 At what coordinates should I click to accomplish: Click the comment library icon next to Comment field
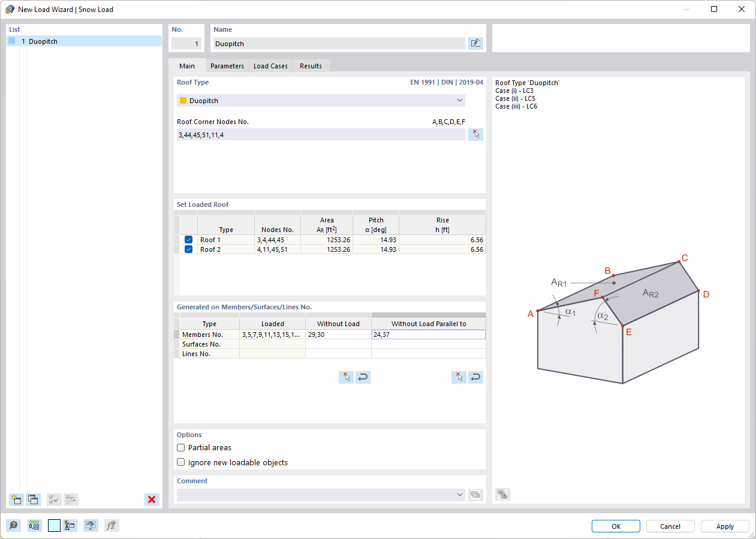point(475,495)
